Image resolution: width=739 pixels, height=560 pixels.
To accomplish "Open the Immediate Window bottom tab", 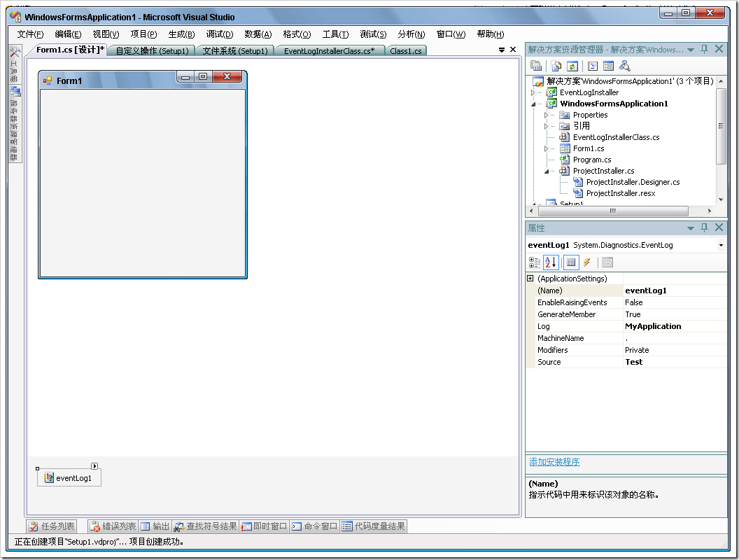I will pyautogui.click(x=264, y=526).
